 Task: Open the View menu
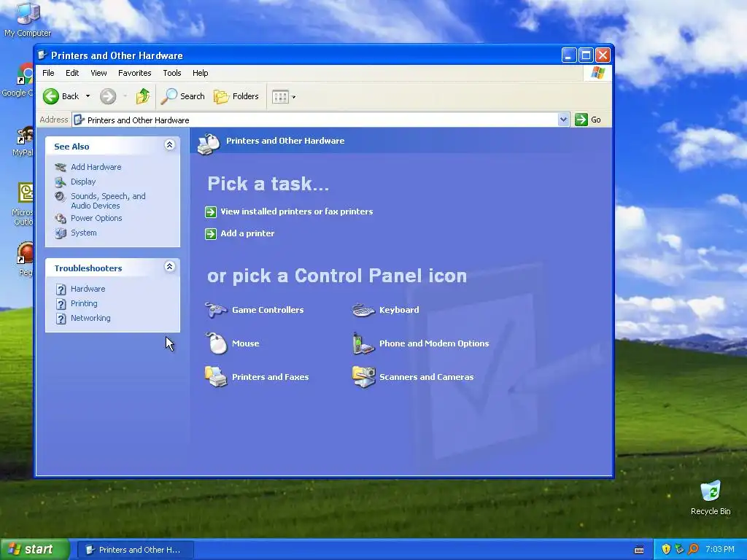[98, 73]
